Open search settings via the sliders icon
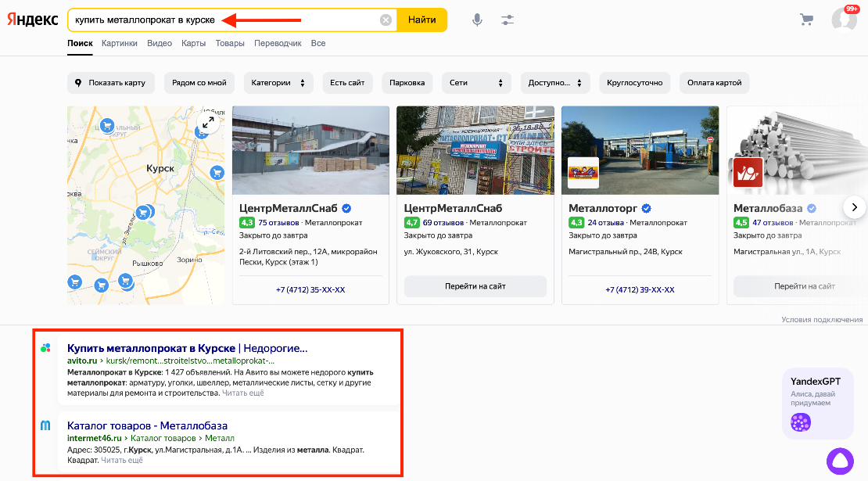This screenshot has height=481, width=868. 507,20
